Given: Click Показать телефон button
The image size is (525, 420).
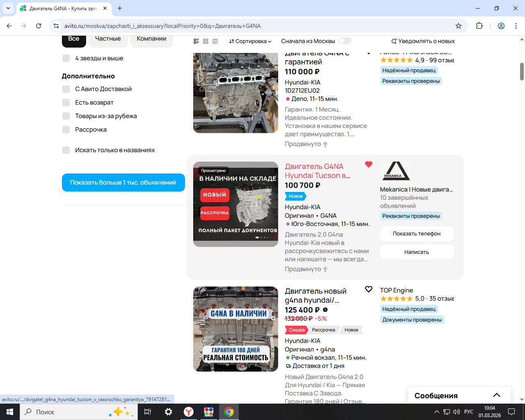Looking at the screenshot, I should point(417,234).
